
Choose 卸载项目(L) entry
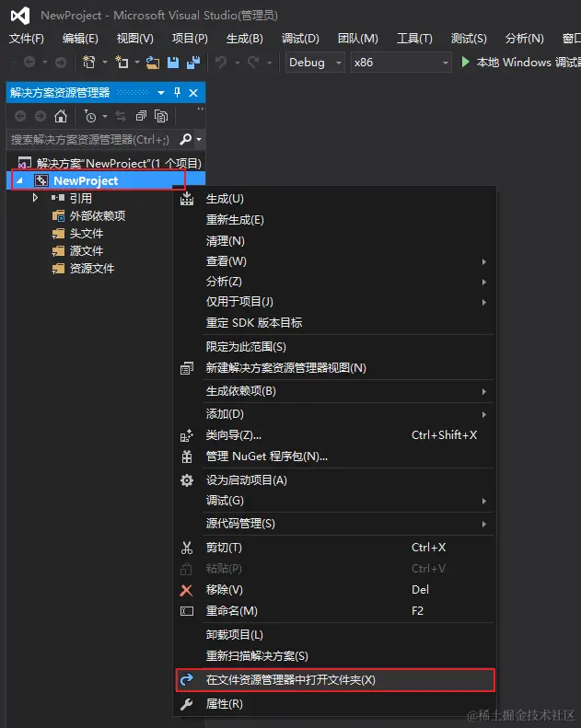(334, 635)
